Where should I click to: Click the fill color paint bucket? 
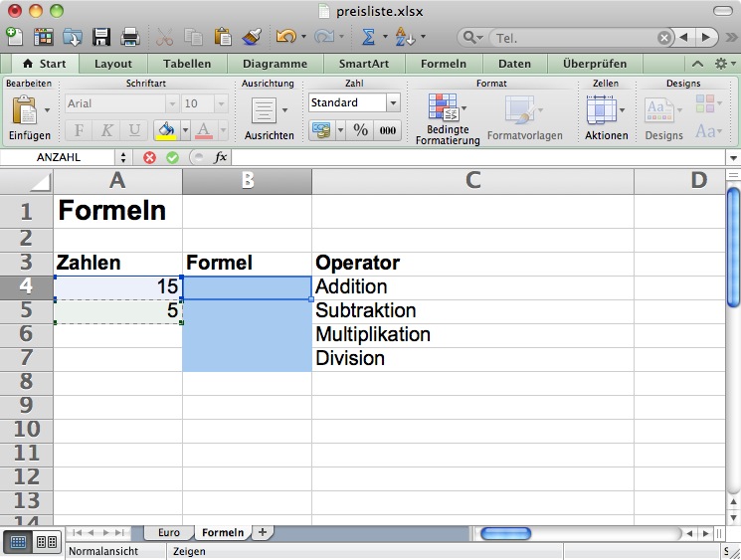click(166, 129)
